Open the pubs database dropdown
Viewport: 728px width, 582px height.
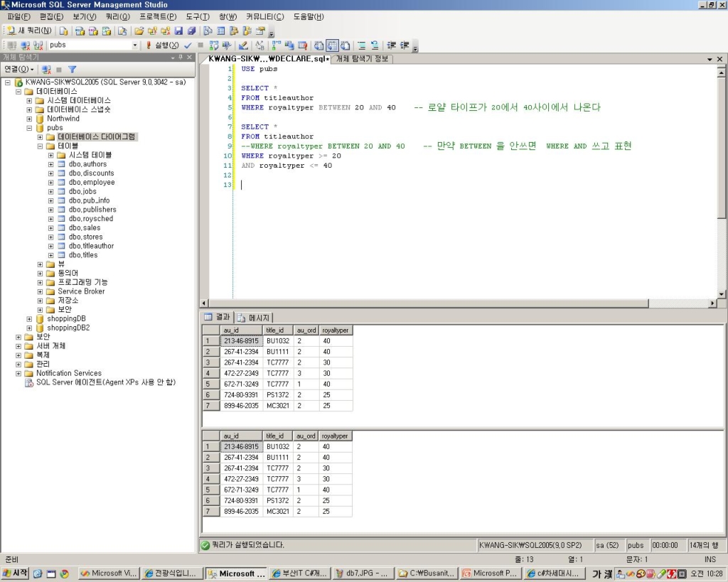coord(135,45)
